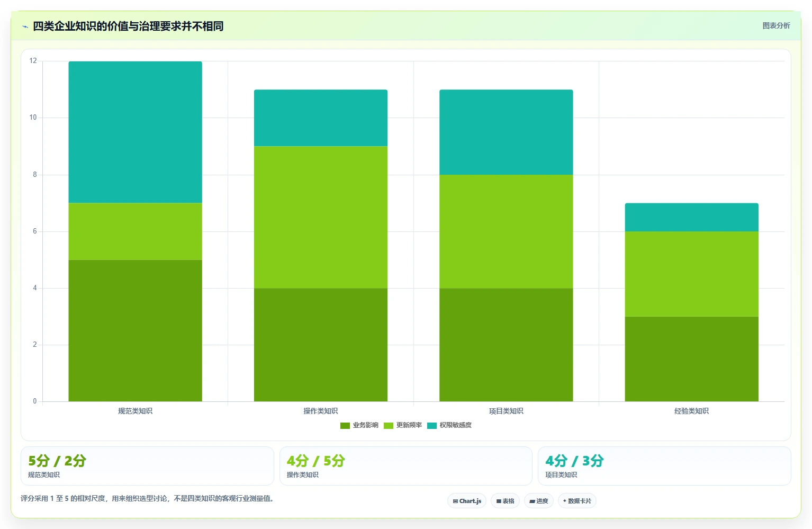Click the 5分 / 2分 data card

point(147,466)
